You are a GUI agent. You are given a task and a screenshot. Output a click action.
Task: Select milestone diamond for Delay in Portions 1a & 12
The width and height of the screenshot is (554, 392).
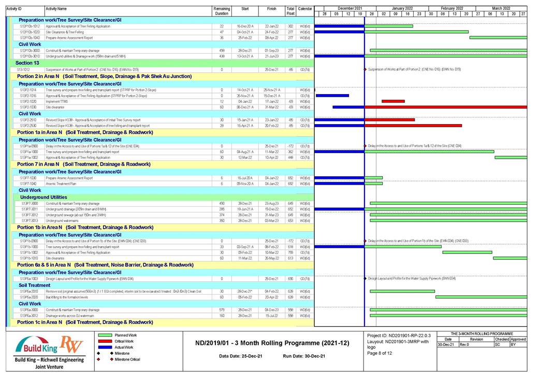tap(365, 146)
